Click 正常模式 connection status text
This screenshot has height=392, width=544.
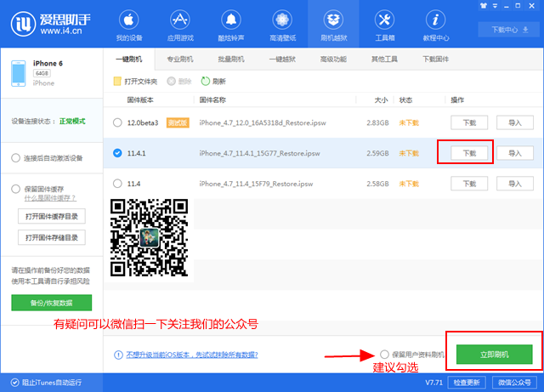(72, 122)
